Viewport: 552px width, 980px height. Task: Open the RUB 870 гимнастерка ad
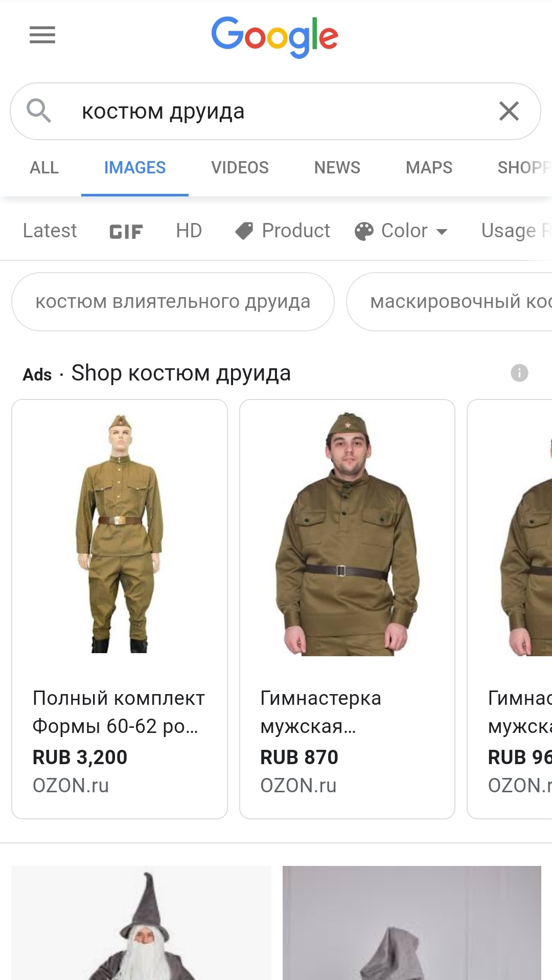tap(348, 609)
